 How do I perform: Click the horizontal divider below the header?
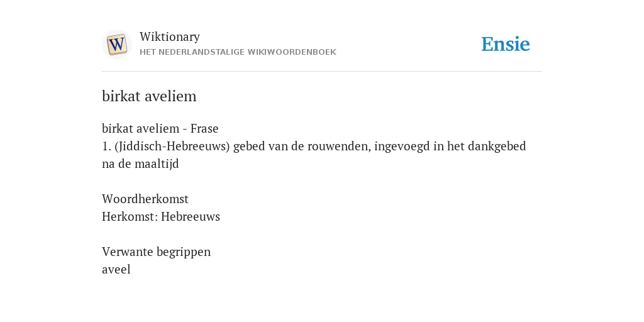322,72
